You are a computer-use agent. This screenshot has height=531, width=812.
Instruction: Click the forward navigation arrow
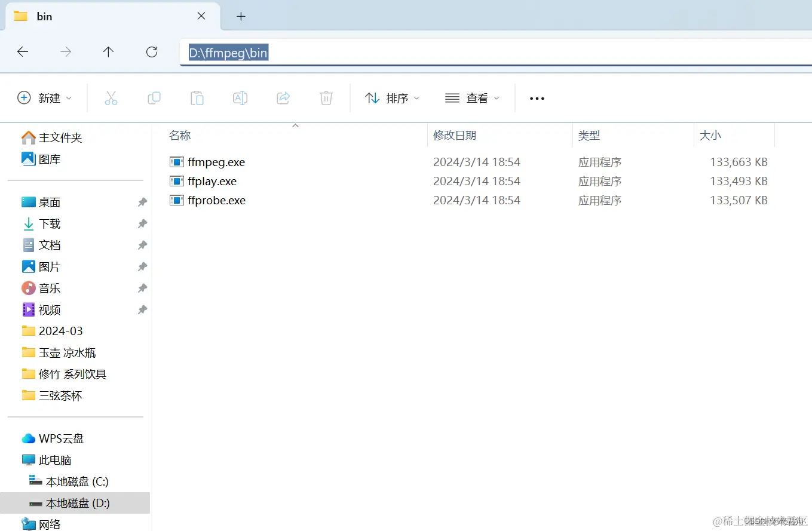[66, 52]
